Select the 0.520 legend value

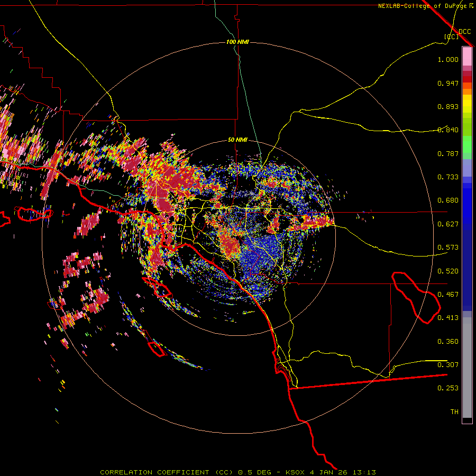448,271
